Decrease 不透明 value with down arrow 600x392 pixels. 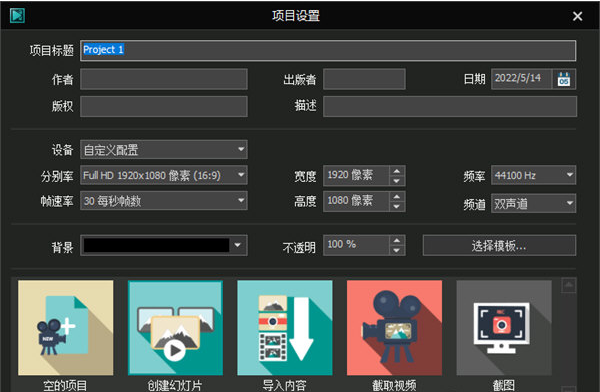pos(397,250)
